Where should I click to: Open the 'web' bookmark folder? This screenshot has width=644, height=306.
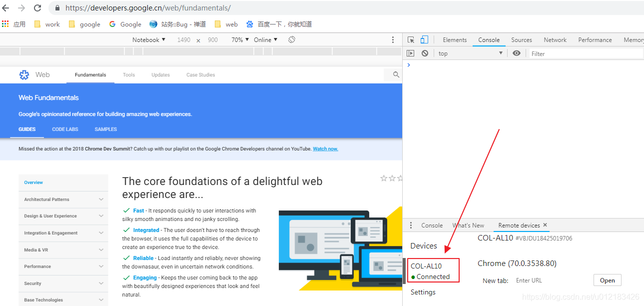point(226,24)
